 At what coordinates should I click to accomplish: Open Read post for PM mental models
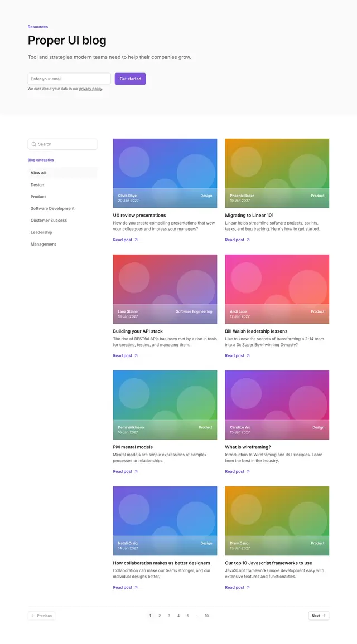(x=126, y=471)
